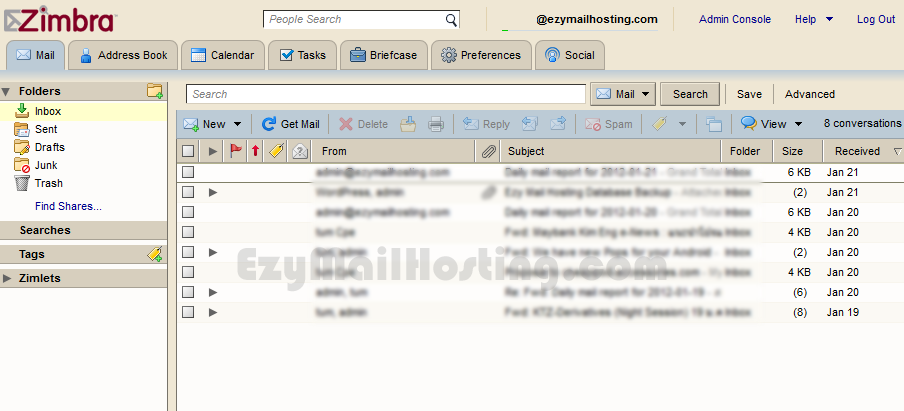Click the read status envelope column header
Screen dimensions: 904x411
tap(300, 151)
